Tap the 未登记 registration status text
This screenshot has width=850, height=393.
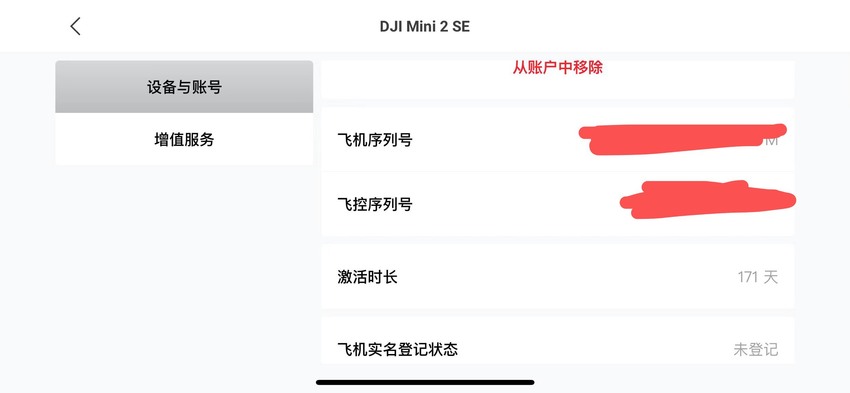(756, 349)
